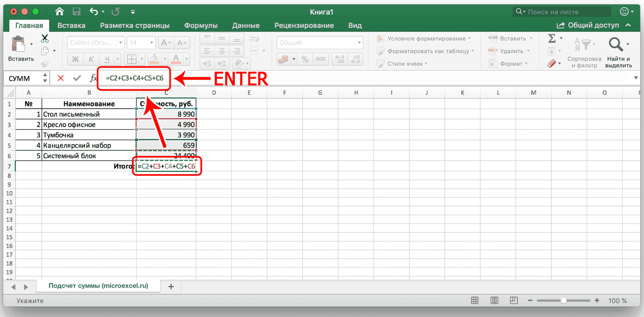Open the fx insert function dialog

coord(93,78)
